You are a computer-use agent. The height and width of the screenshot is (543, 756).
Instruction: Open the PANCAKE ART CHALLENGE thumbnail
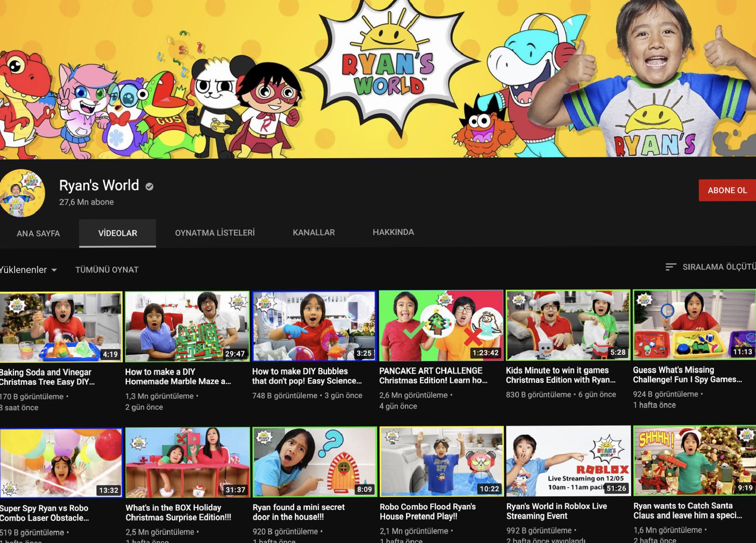(441, 326)
